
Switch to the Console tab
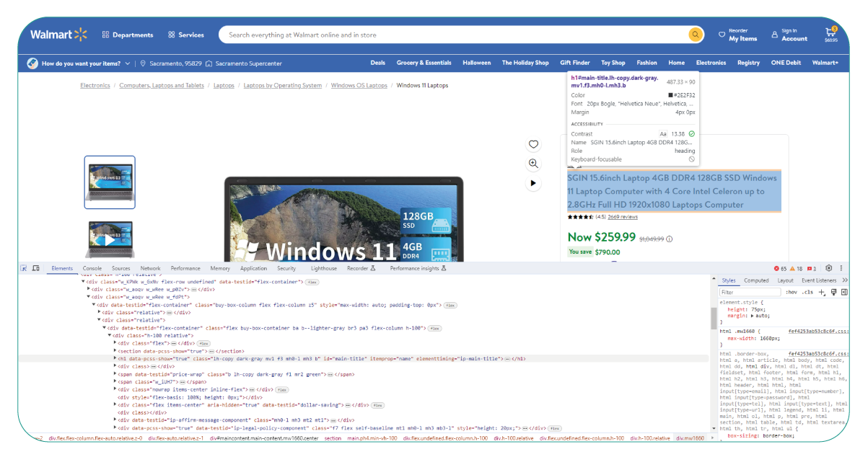[x=92, y=268]
